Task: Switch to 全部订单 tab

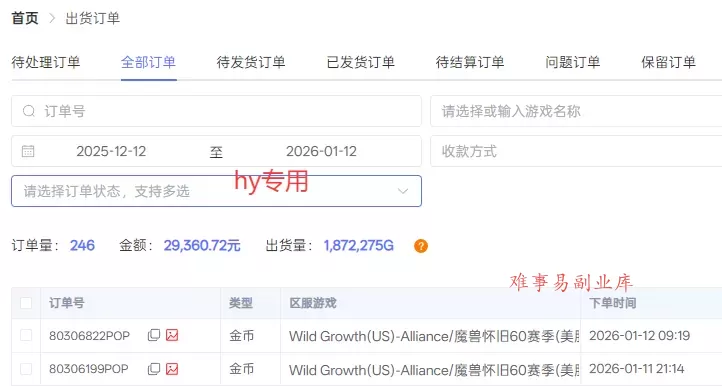Action: coord(148,62)
